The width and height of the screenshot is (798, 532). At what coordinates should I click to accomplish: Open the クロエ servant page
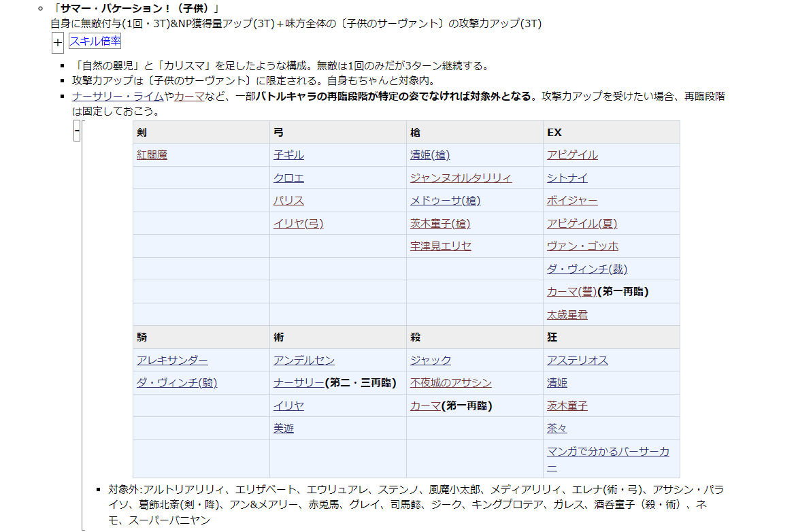click(288, 178)
